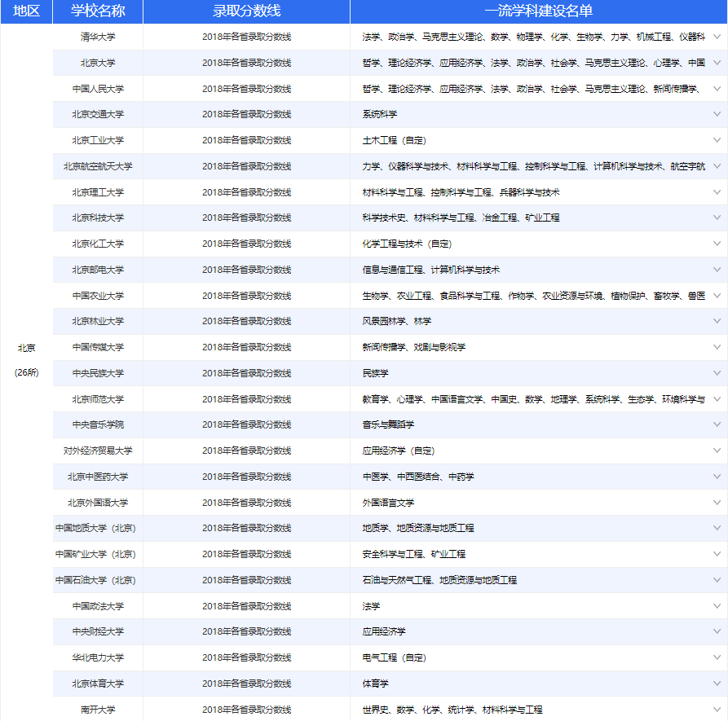This screenshot has width=728, height=721.
Task: Click the subject text 风景园林学、林学
Action: click(397, 321)
